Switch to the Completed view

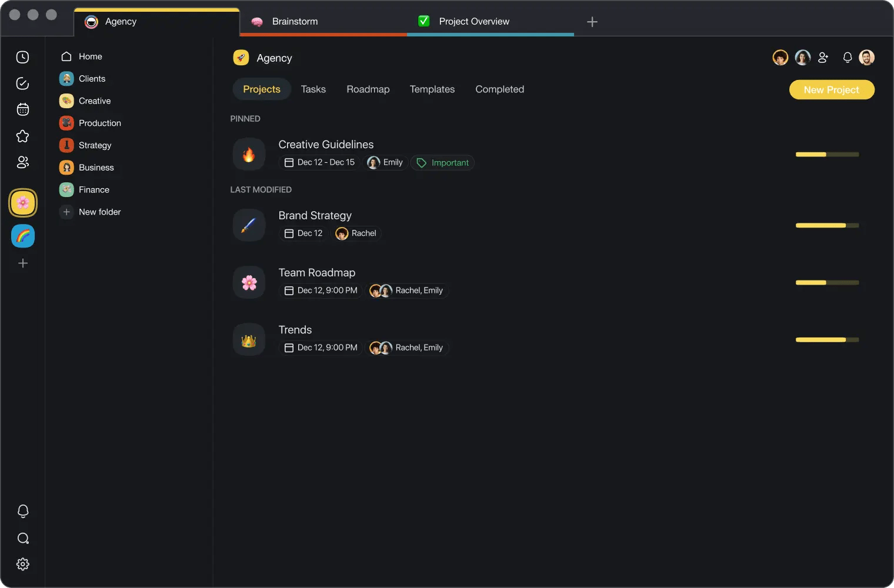point(499,89)
